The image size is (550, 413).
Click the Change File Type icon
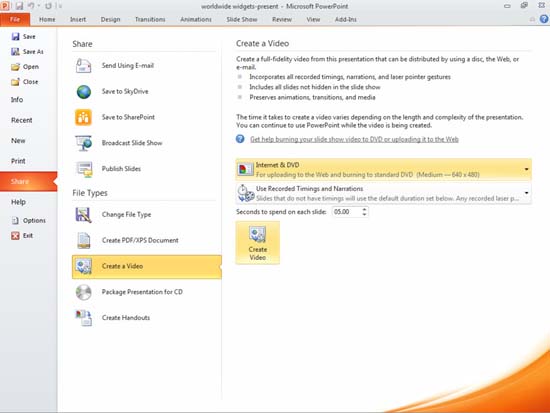83,215
